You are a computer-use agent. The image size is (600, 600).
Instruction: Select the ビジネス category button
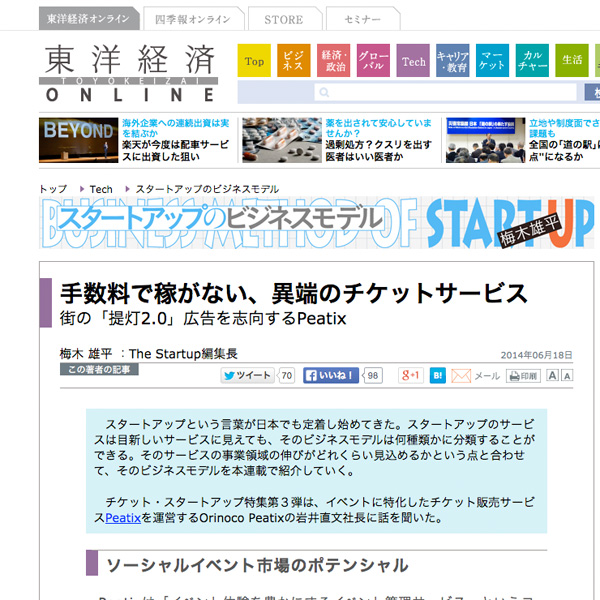(x=293, y=61)
